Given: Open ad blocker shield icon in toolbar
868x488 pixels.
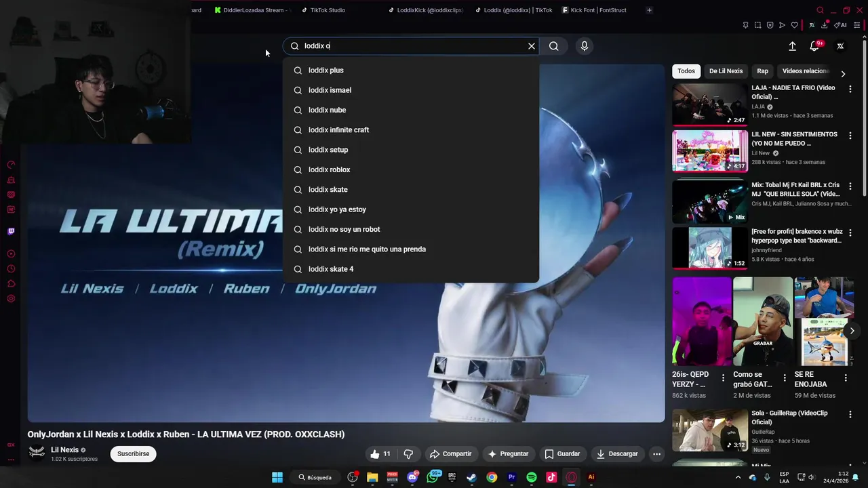Looking at the screenshot, I should coord(770,25).
